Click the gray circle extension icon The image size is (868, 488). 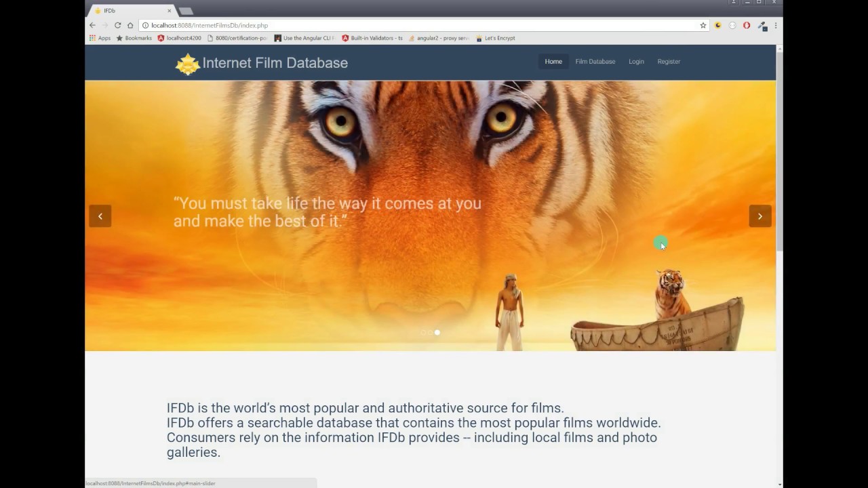732,25
